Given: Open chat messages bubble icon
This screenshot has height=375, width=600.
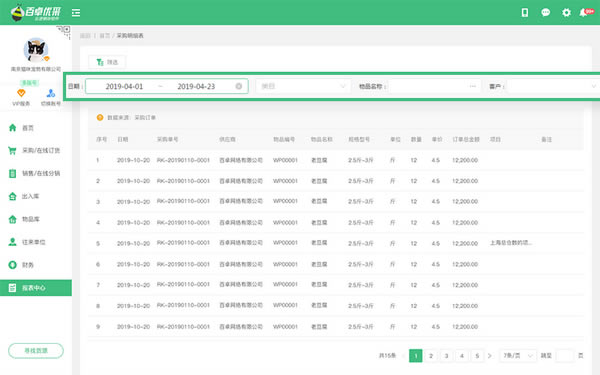Looking at the screenshot, I should [x=545, y=13].
